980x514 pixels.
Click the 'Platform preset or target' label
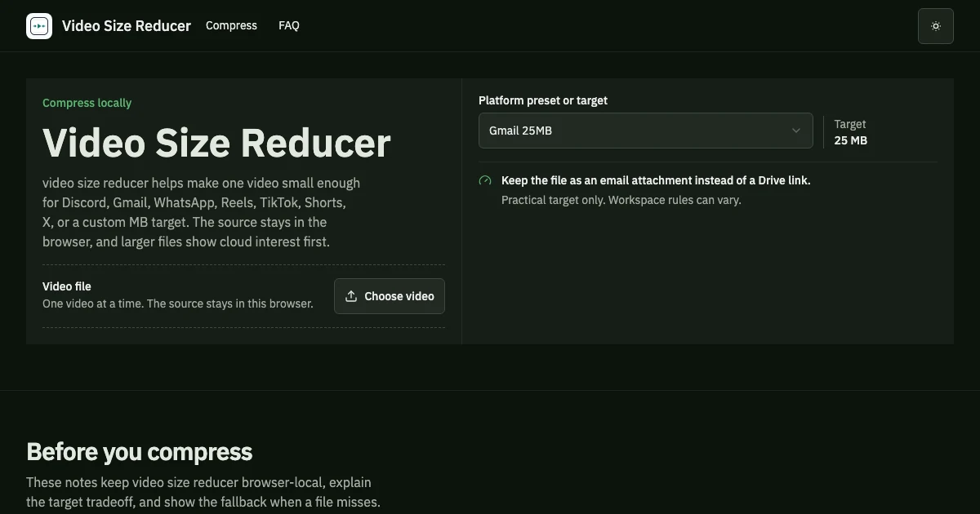pyautogui.click(x=543, y=100)
